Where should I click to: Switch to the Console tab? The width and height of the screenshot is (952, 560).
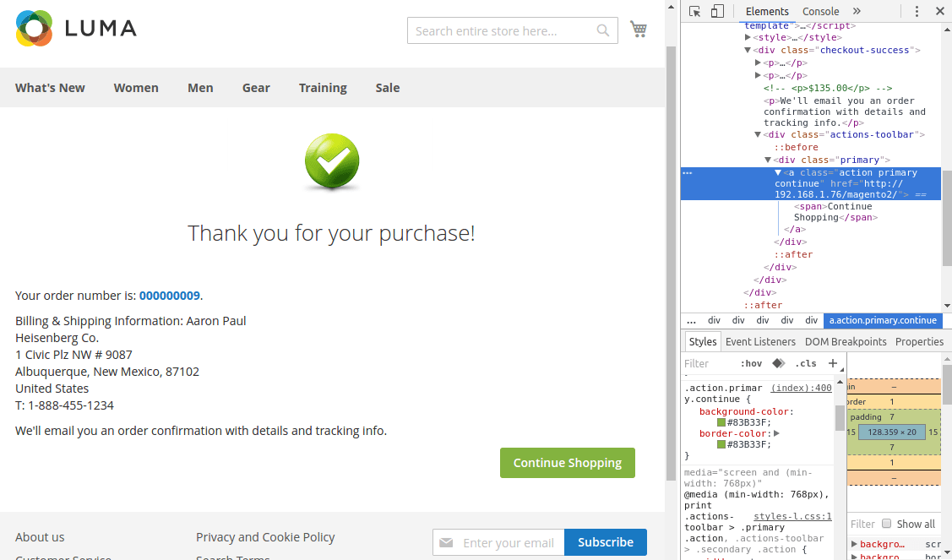[820, 12]
